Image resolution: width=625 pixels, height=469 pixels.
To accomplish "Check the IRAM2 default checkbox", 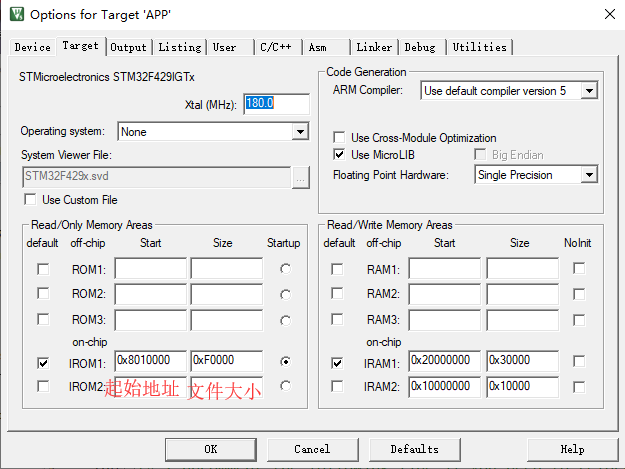I will (x=337, y=386).
